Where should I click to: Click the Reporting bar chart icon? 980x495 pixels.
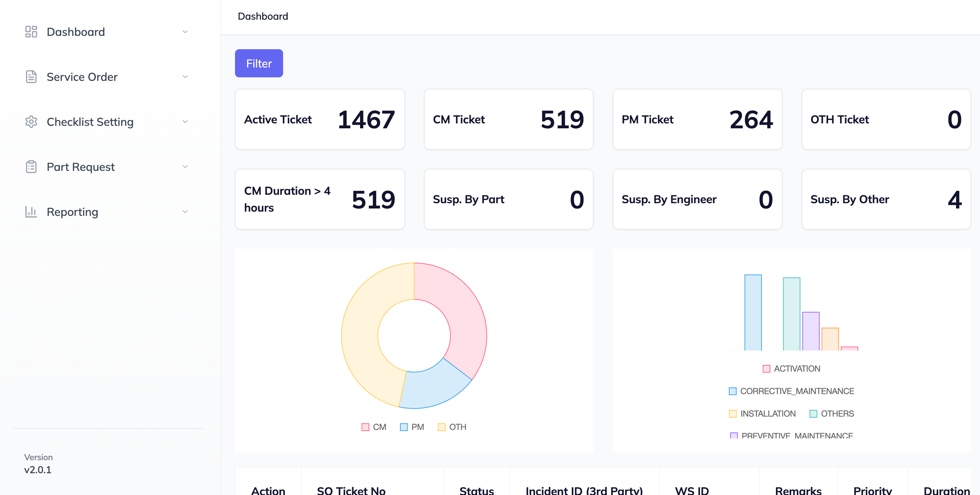(31, 211)
